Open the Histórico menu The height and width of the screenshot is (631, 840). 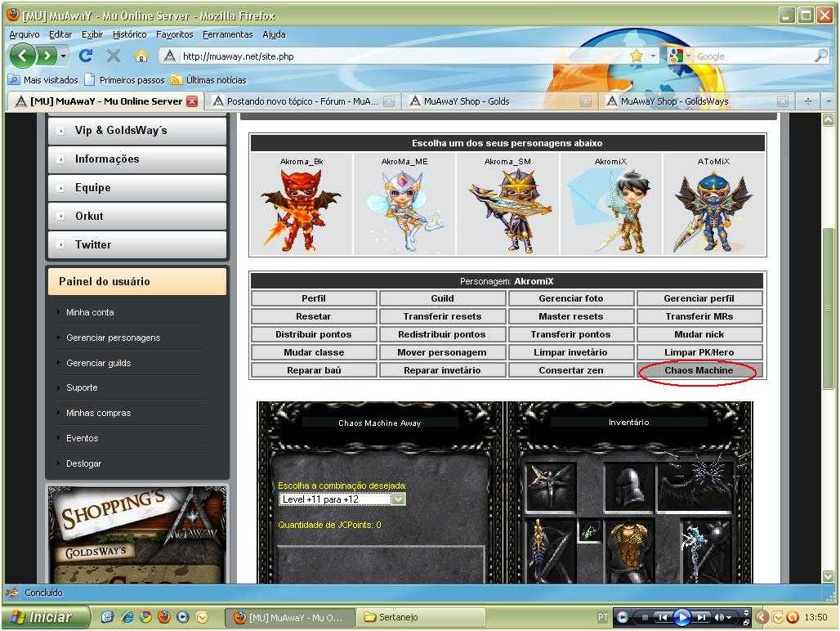[129, 34]
